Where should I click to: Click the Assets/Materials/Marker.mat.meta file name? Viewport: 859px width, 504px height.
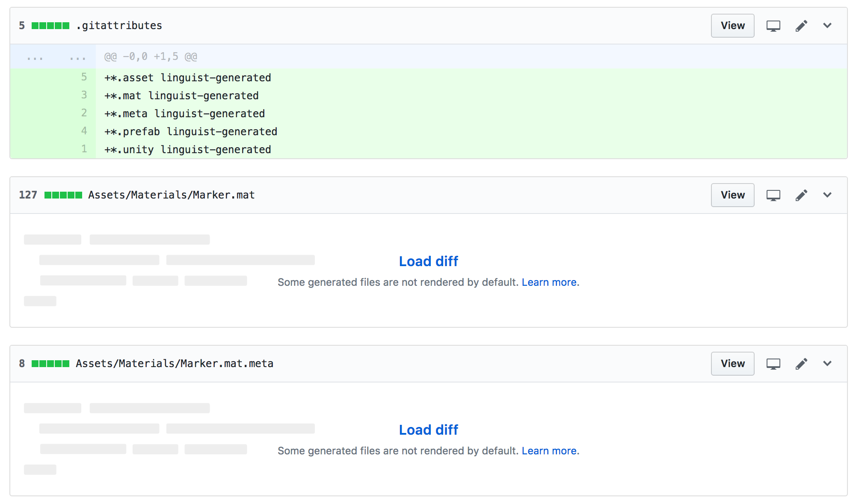click(x=175, y=364)
